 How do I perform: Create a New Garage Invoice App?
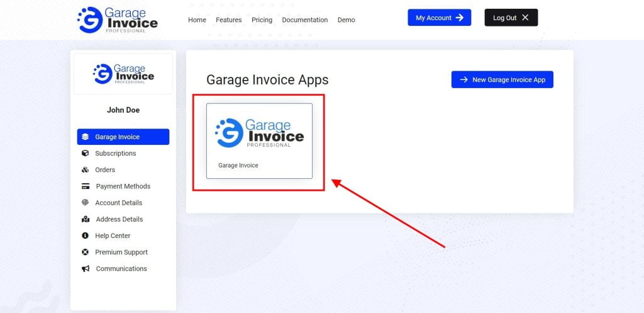[502, 79]
